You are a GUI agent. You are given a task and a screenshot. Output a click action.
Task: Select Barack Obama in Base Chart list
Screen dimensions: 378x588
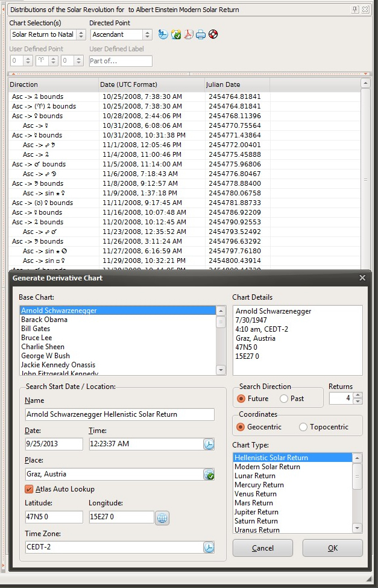[118, 320]
